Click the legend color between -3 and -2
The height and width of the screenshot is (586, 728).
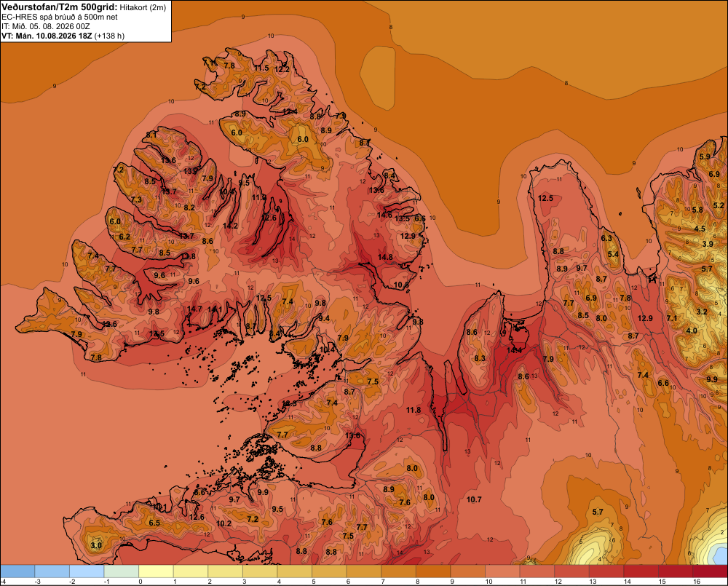pyautogui.click(x=52, y=571)
